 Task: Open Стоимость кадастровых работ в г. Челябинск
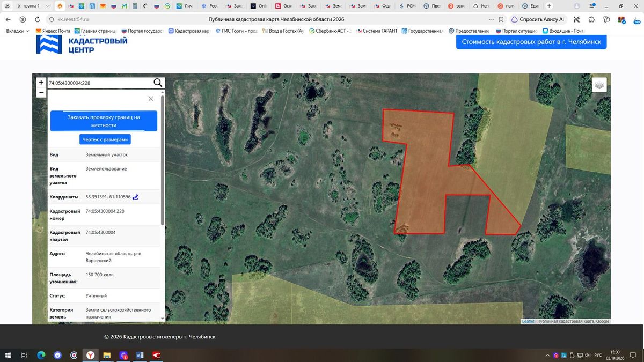[x=531, y=42]
